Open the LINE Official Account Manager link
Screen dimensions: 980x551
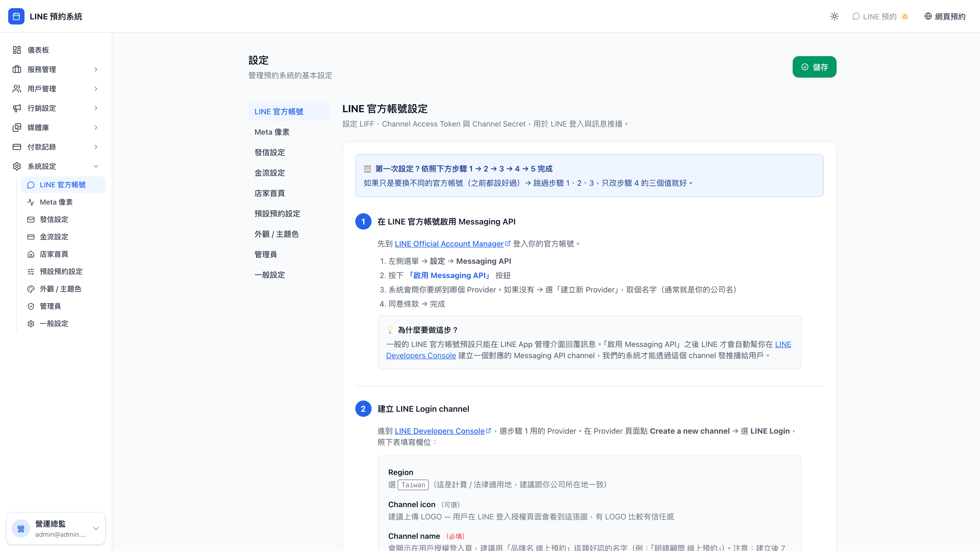[449, 244]
